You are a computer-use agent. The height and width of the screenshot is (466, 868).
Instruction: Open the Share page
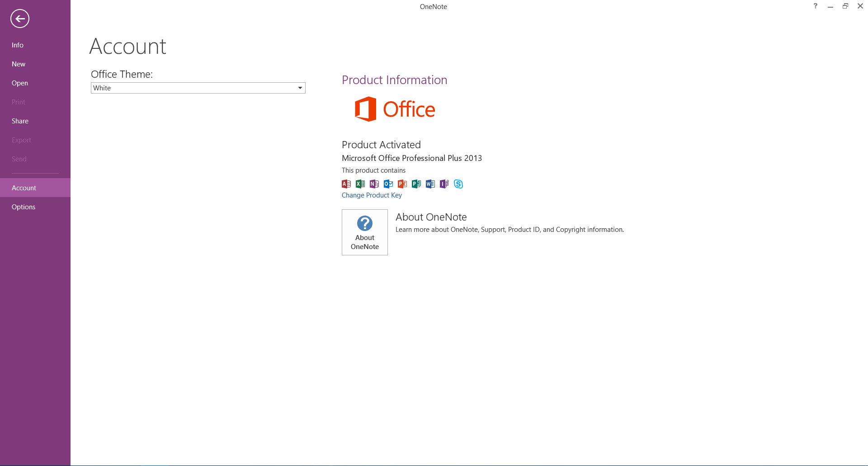click(x=35, y=121)
